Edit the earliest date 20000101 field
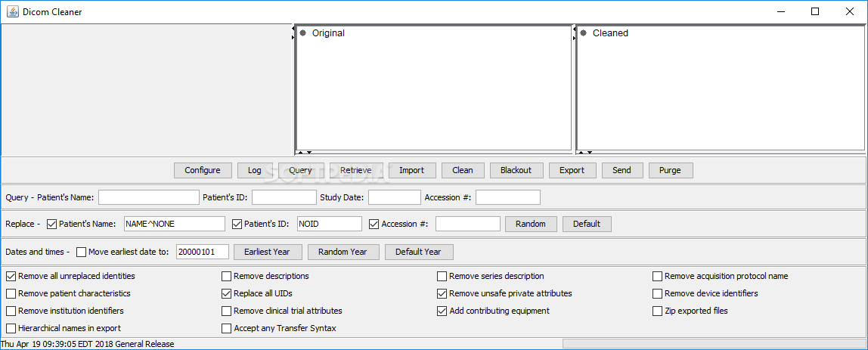Viewport: 868px width, 350px height. (x=203, y=252)
